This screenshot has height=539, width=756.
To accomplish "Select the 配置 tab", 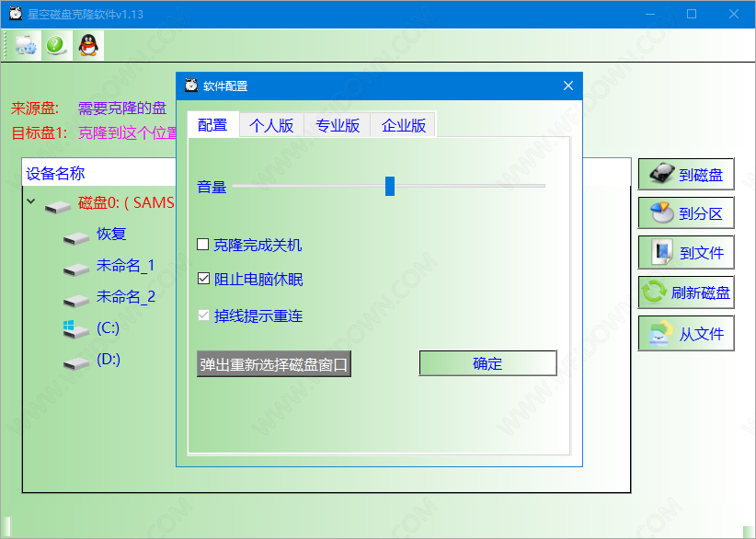I will [212, 125].
